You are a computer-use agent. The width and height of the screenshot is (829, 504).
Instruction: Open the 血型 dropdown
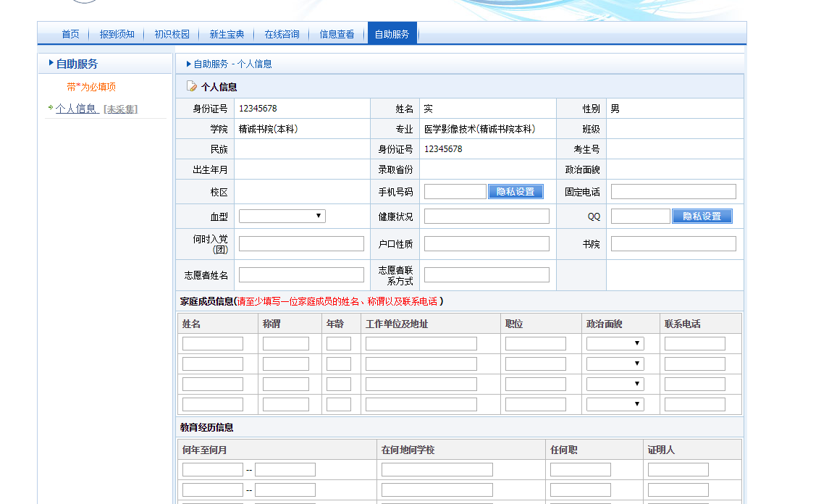282,216
